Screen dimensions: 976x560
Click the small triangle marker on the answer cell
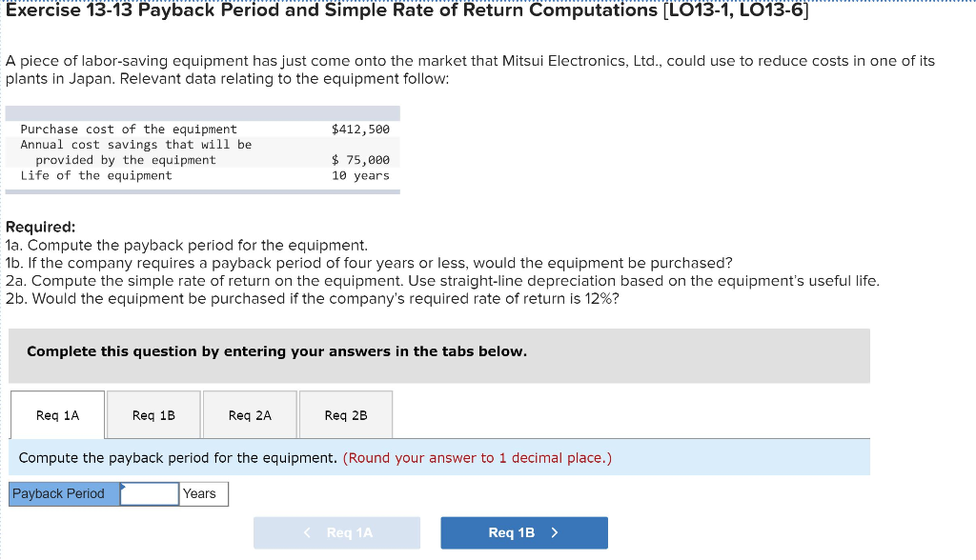(x=123, y=487)
